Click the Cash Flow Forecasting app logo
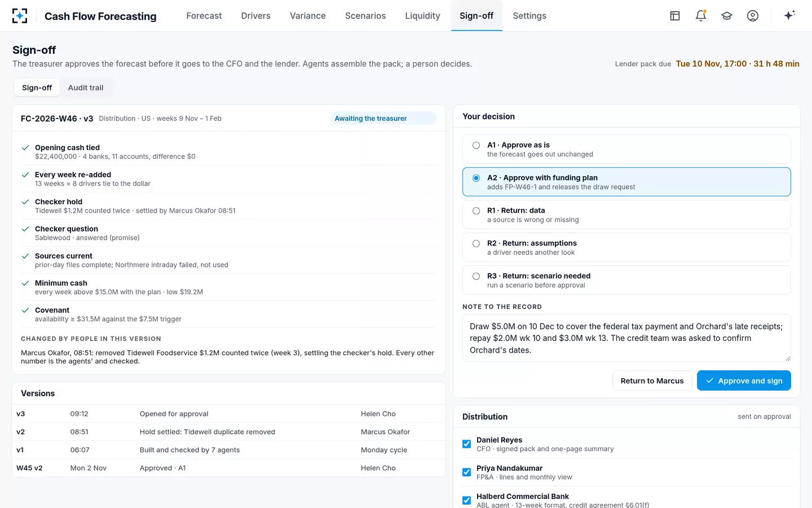 [x=20, y=16]
